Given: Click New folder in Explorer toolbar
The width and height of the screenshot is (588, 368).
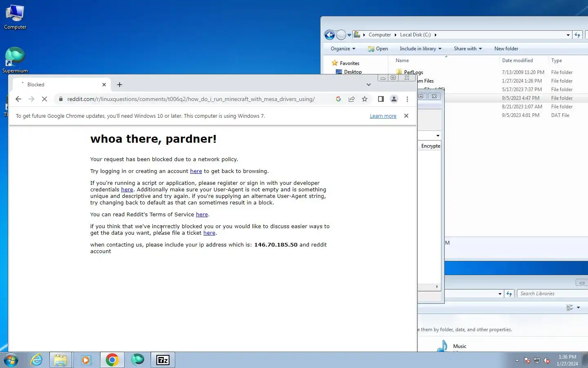Looking at the screenshot, I should 506,49.
